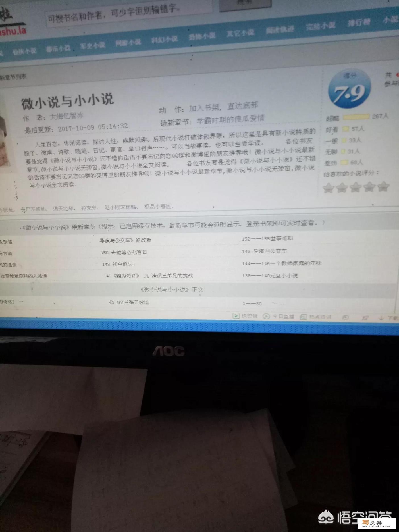Open the 科幻小说 category
This screenshot has width=399, height=532.
pyautogui.click(x=164, y=40)
